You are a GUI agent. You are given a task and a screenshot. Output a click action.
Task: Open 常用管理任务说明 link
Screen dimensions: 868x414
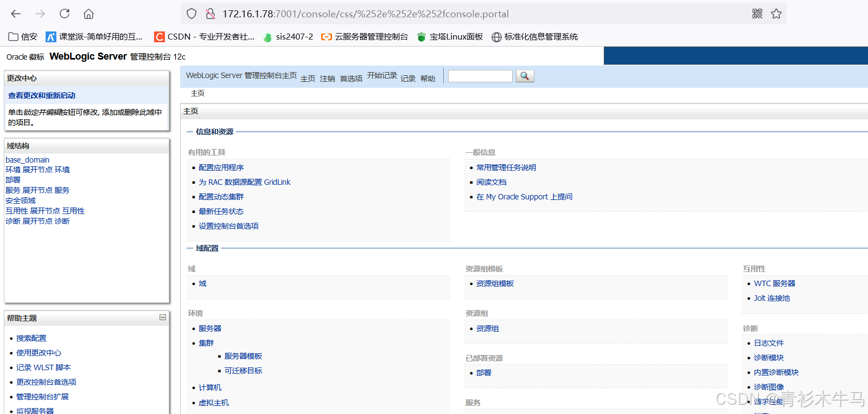pyautogui.click(x=506, y=167)
